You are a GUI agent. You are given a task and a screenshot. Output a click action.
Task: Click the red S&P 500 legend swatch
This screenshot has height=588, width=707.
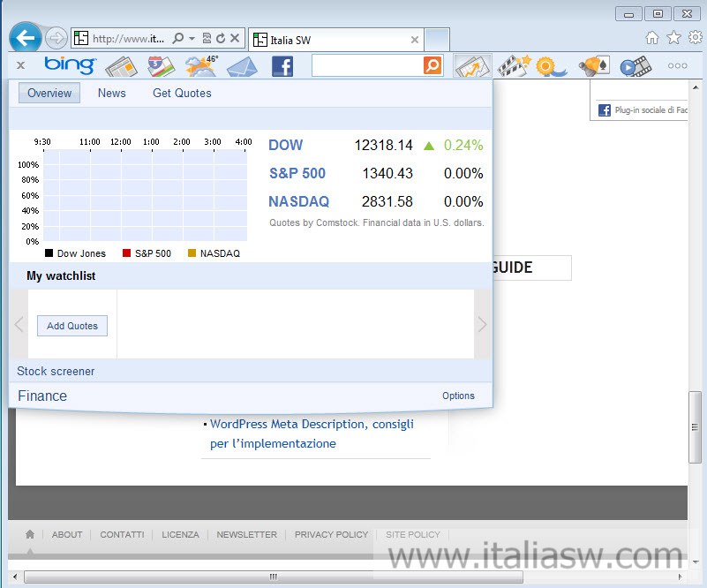127,253
